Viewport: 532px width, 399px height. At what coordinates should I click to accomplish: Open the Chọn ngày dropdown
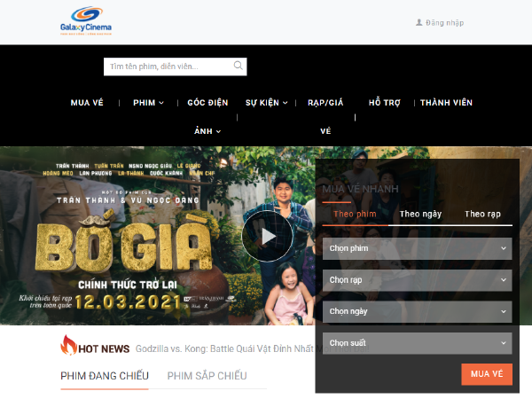coord(417,311)
